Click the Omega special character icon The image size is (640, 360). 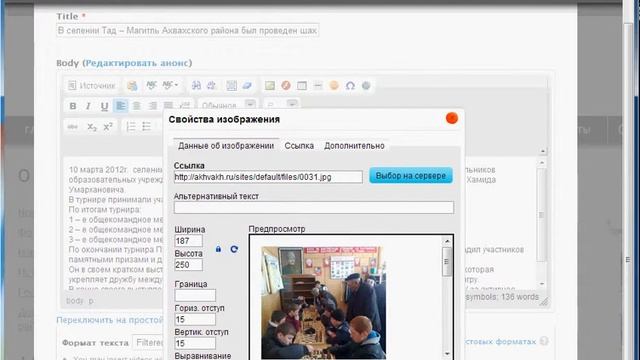click(350, 85)
